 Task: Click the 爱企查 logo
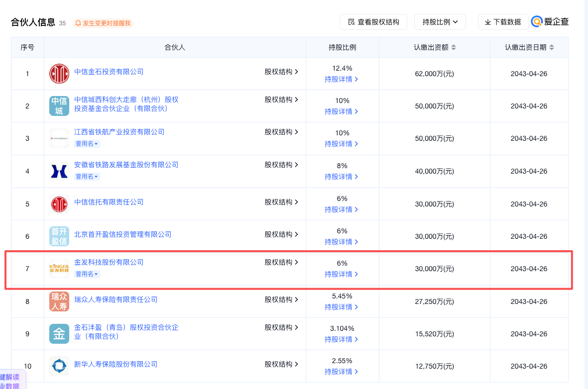[550, 22]
